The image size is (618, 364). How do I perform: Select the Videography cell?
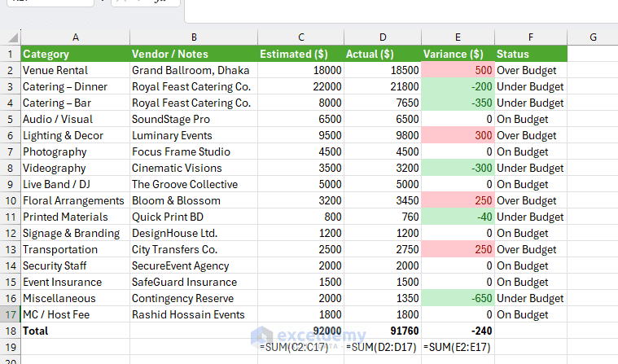click(75, 168)
